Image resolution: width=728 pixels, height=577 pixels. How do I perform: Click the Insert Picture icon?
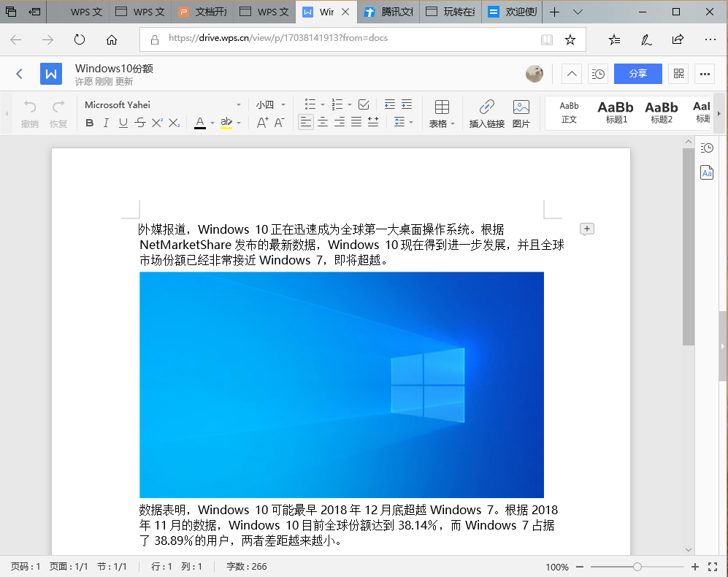coord(521,113)
